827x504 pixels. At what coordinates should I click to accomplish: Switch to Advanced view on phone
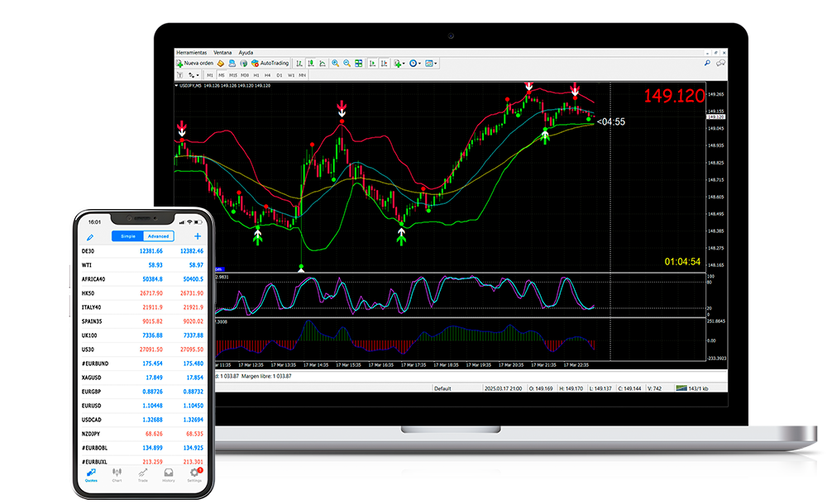(x=158, y=236)
